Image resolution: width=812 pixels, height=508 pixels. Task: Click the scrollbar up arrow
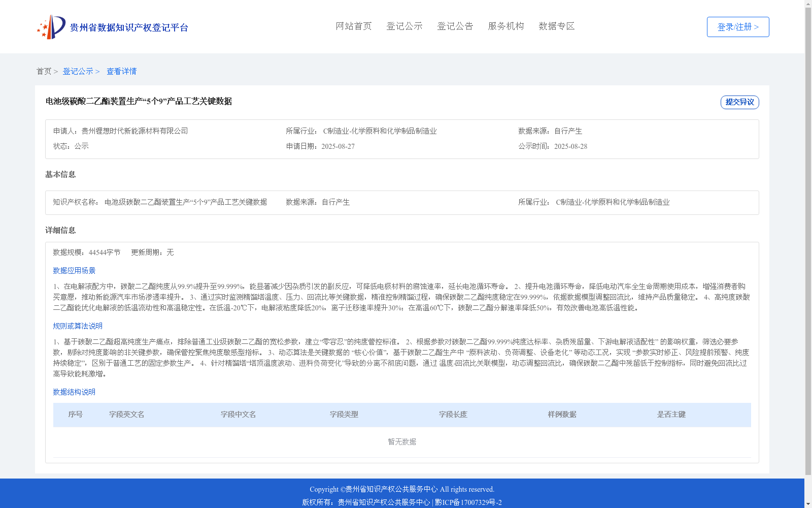tap(808, 4)
